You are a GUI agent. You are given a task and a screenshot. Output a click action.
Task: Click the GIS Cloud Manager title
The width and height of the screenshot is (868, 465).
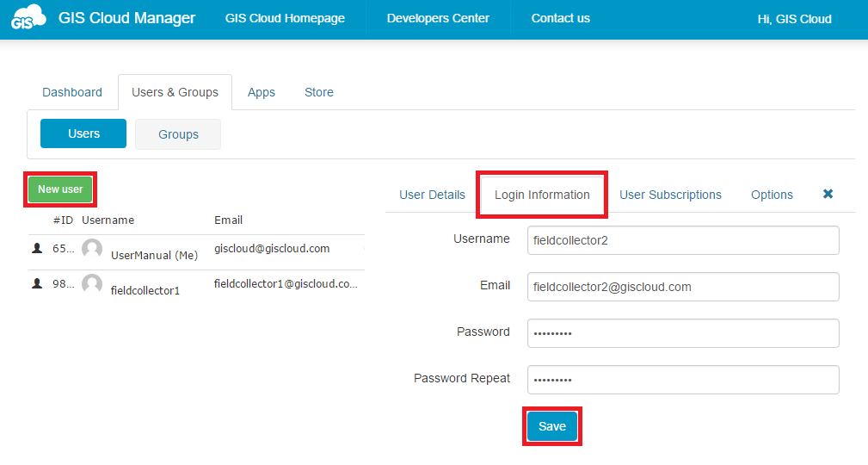[x=126, y=18]
